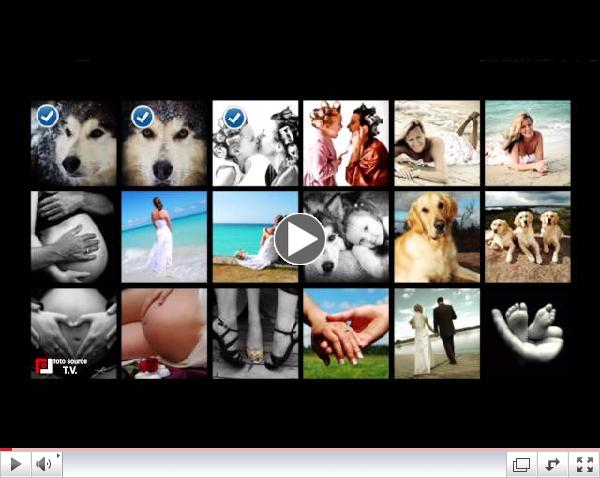
Task: Start playback with the control bar play button
Action: [x=15, y=464]
